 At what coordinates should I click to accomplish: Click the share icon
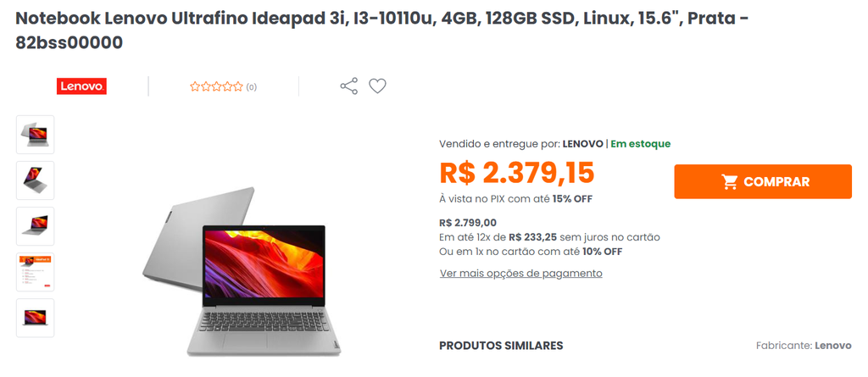coord(348,86)
